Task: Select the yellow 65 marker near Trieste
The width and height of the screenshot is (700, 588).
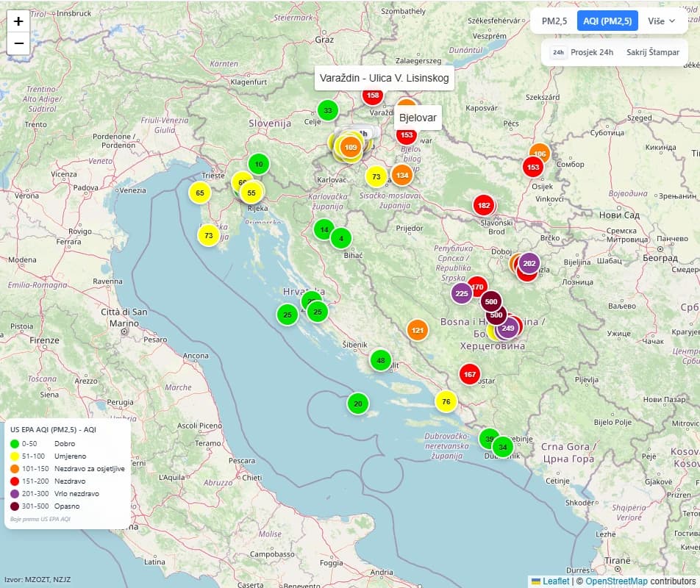Action: (199, 193)
